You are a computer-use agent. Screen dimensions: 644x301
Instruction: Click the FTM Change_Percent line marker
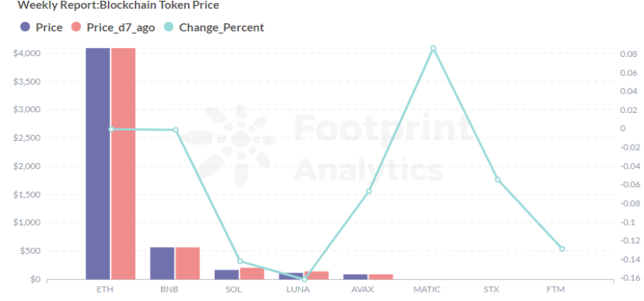(562, 249)
